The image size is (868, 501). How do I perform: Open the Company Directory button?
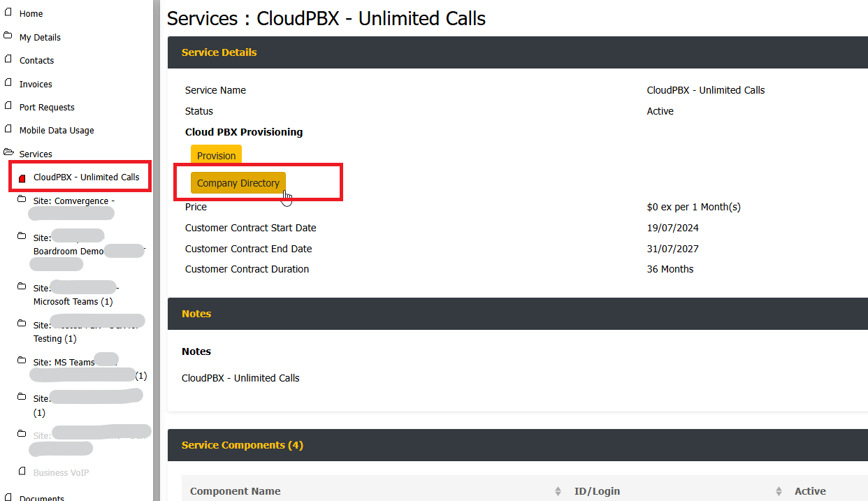[x=238, y=183]
